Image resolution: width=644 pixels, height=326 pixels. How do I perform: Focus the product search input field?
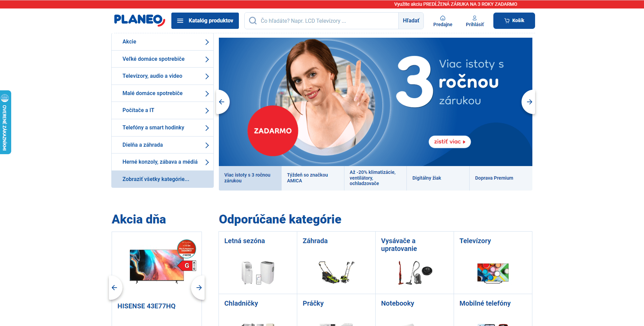tap(322, 21)
